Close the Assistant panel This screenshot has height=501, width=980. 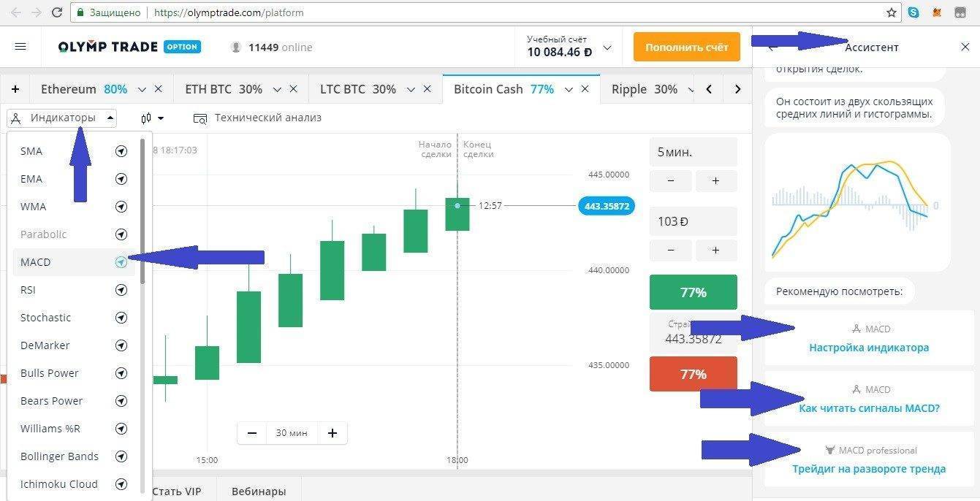coord(965,47)
